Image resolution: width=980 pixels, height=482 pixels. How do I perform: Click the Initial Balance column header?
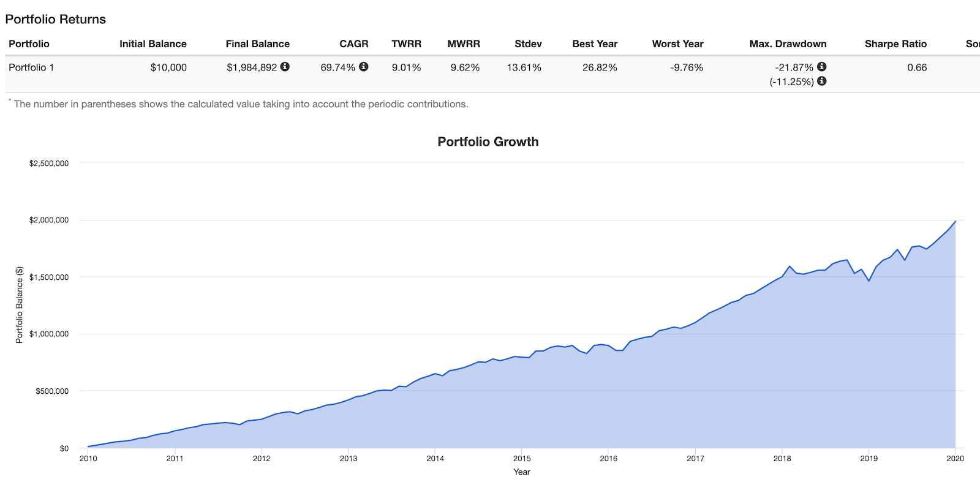pyautogui.click(x=153, y=44)
